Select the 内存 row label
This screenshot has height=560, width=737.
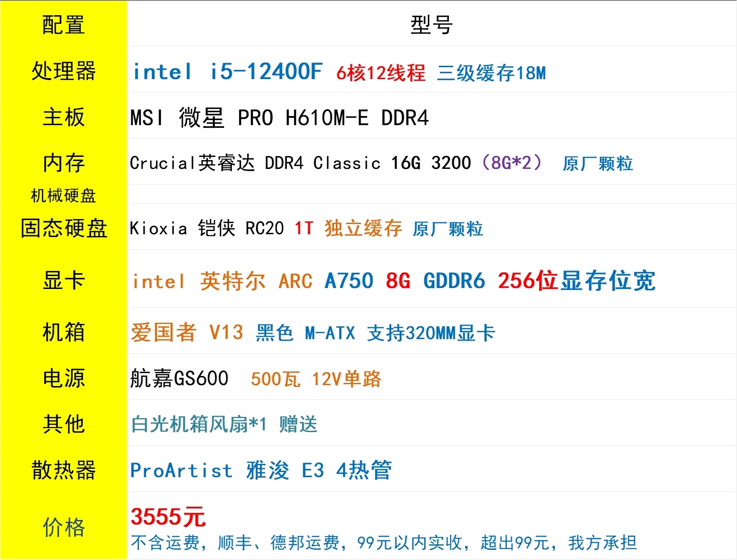(63, 163)
